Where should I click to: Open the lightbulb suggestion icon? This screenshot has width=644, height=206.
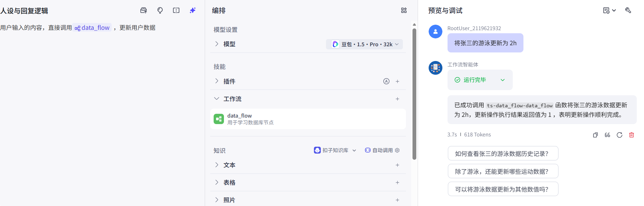(160, 10)
